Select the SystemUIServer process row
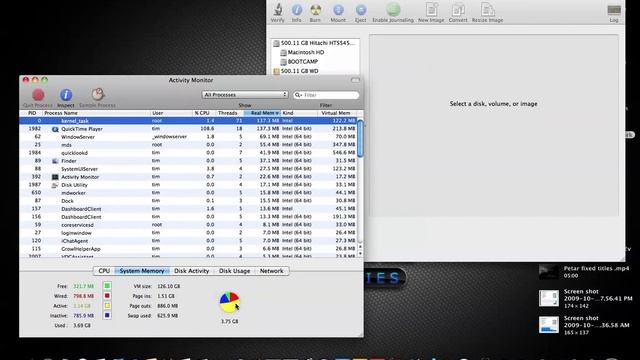The height and width of the screenshot is (360, 640). [x=188, y=169]
